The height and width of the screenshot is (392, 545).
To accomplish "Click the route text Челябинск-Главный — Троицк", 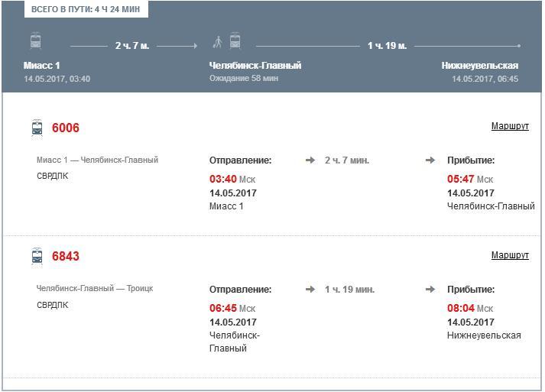I will pyautogui.click(x=95, y=289).
